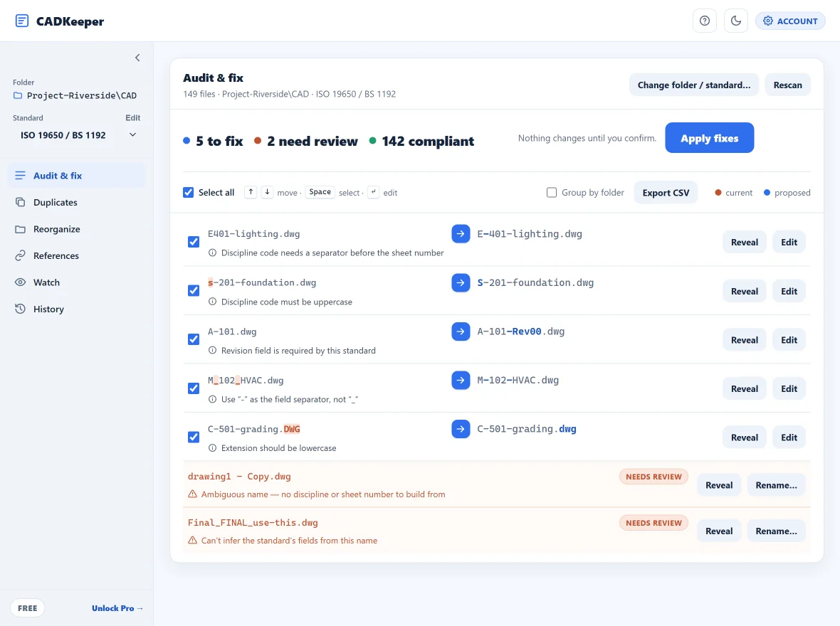Edit the E401-lighting.dwg proposed name
Image resolution: width=840 pixels, height=626 pixels.
click(x=789, y=242)
